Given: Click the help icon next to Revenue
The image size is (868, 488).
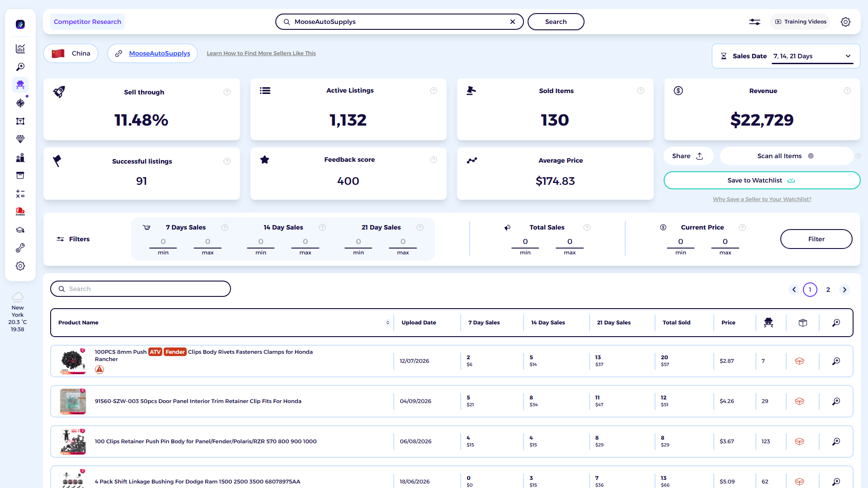Looking at the screenshot, I should point(847,91).
